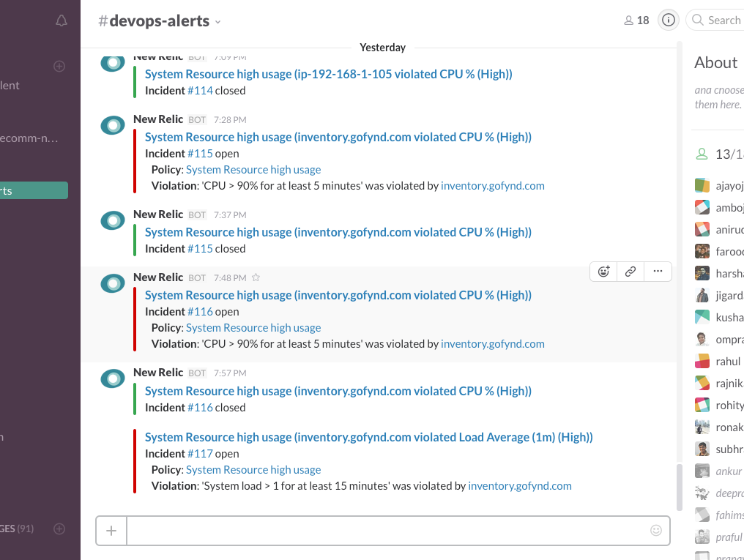Click the message composer text box
The height and width of the screenshot is (560, 744).
[388, 531]
